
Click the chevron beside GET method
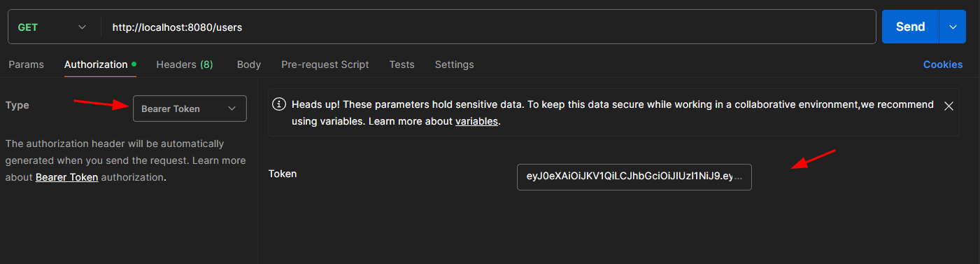[x=83, y=27]
